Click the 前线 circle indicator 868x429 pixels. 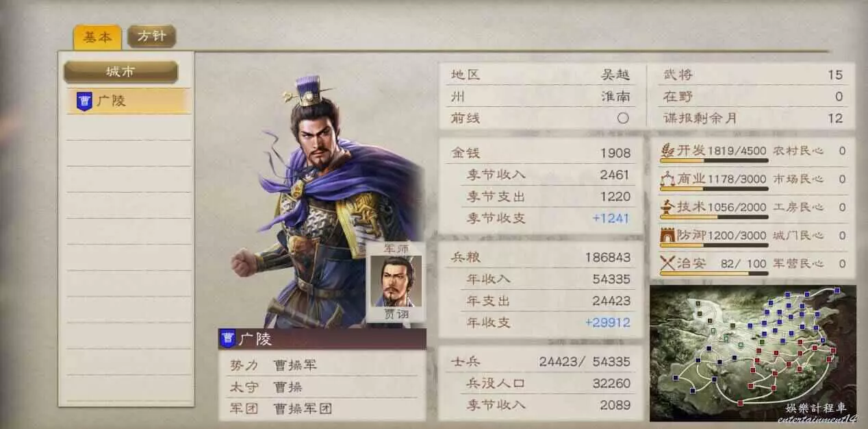622,118
